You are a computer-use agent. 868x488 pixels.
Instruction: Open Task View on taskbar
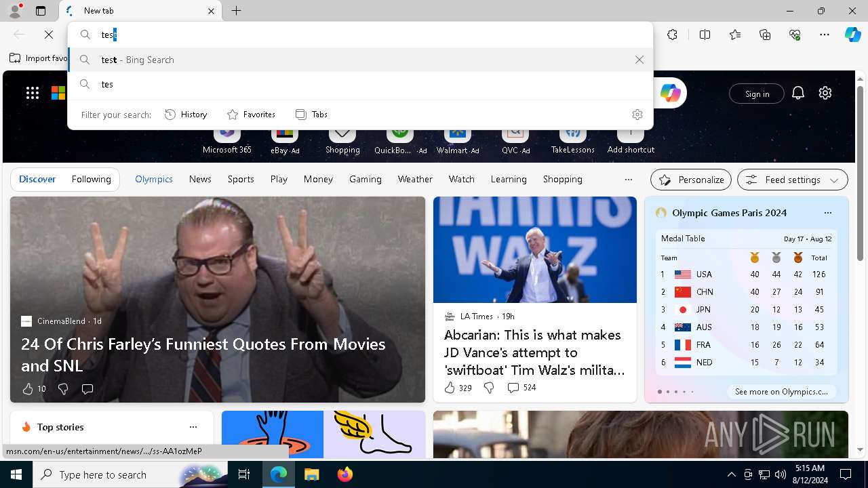tap(244, 474)
